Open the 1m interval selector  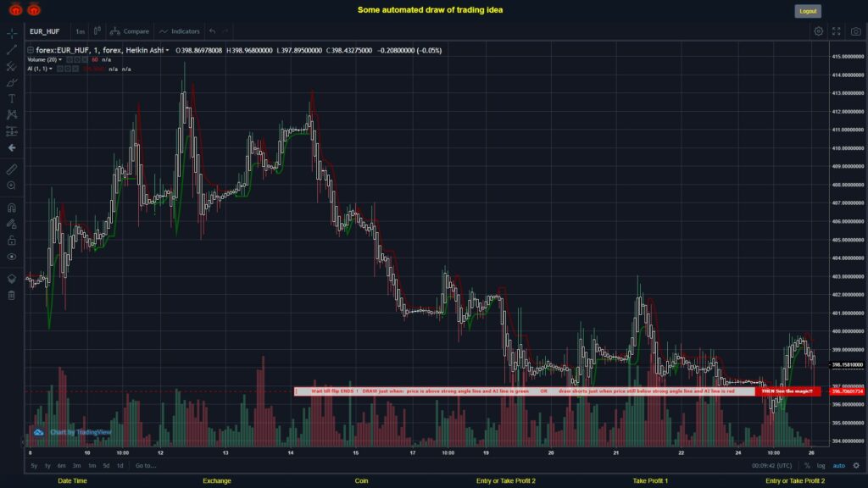click(81, 31)
